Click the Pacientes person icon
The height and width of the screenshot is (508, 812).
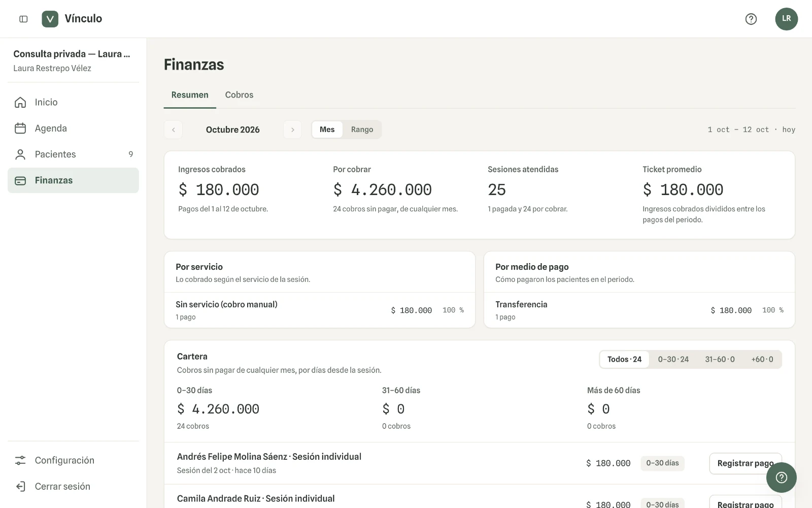coord(20,154)
